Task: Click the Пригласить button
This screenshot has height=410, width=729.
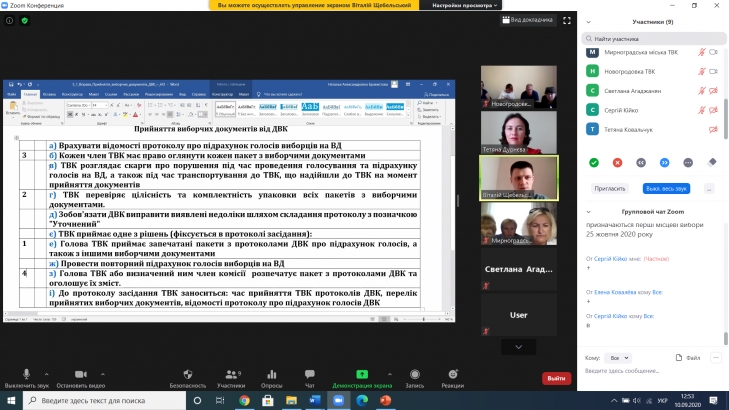Action: click(604, 188)
